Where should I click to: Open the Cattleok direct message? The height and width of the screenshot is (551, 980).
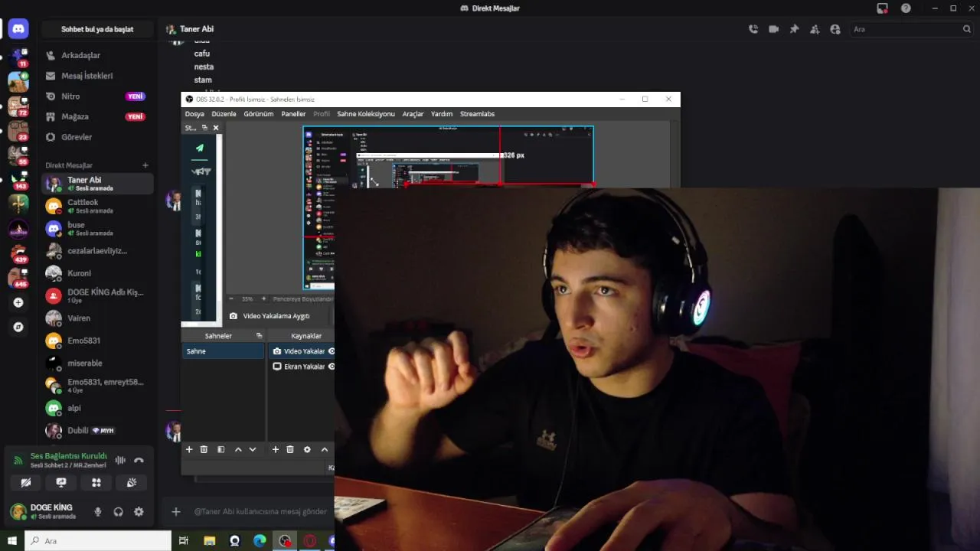tap(97, 206)
